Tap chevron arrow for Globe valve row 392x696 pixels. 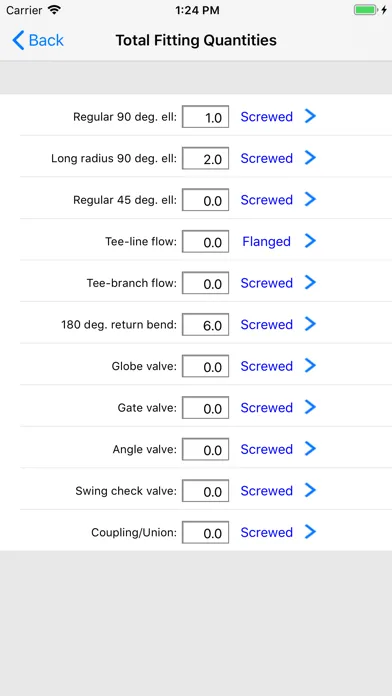[310, 366]
